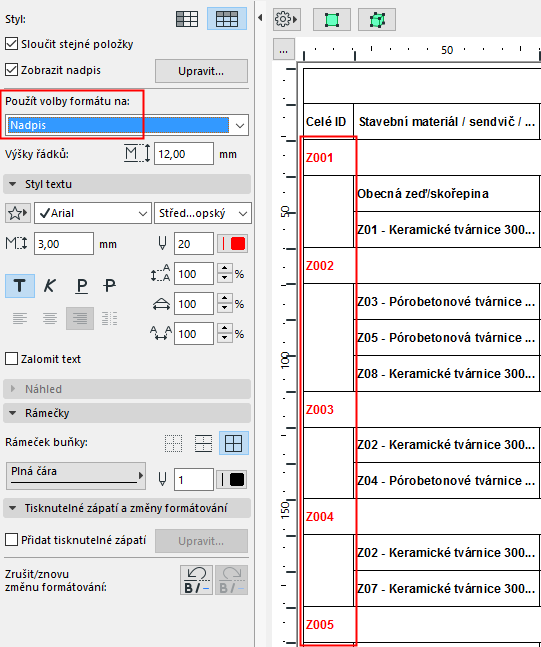Image resolution: width=541 pixels, height=647 pixels.
Task: Click the row height value field
Action: coord(184,154)
